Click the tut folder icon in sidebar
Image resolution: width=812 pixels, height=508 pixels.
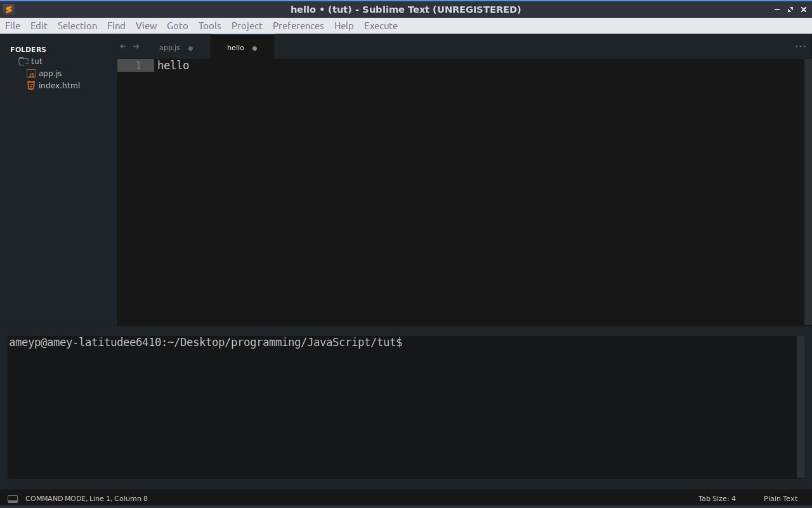(x=23, y=62)
